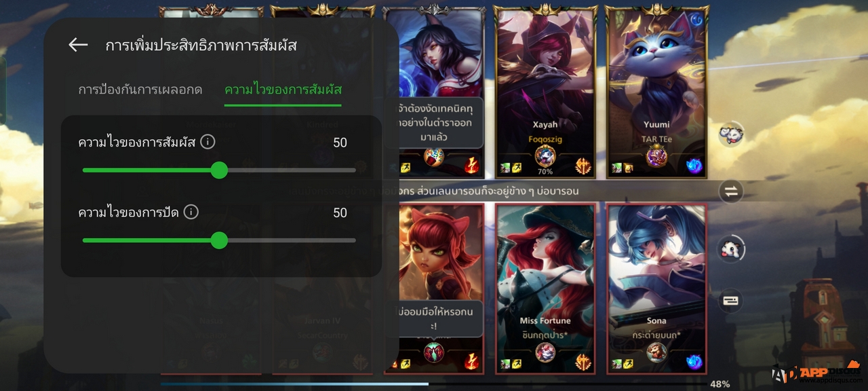Image resolution: width=868 pixels, height=391 pixels.
Task: Select the Miss Fortune champion card
Action: [545, 288]
